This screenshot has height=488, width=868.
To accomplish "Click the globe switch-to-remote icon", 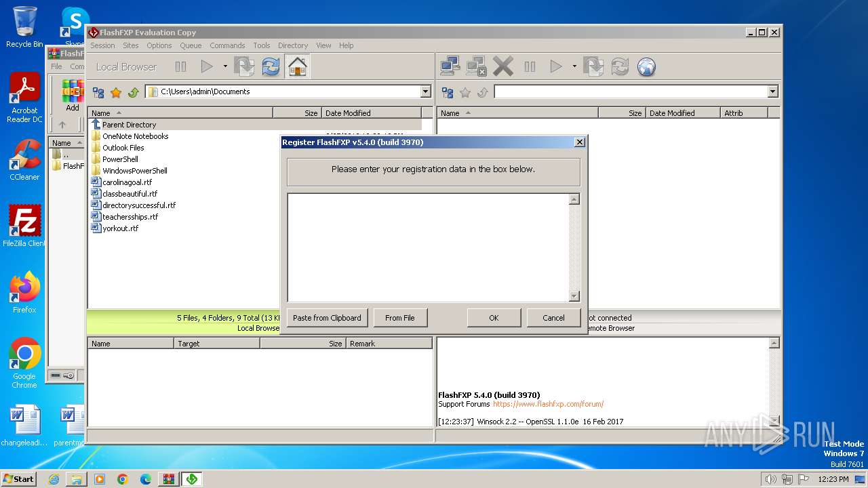I will pos(646,66).
